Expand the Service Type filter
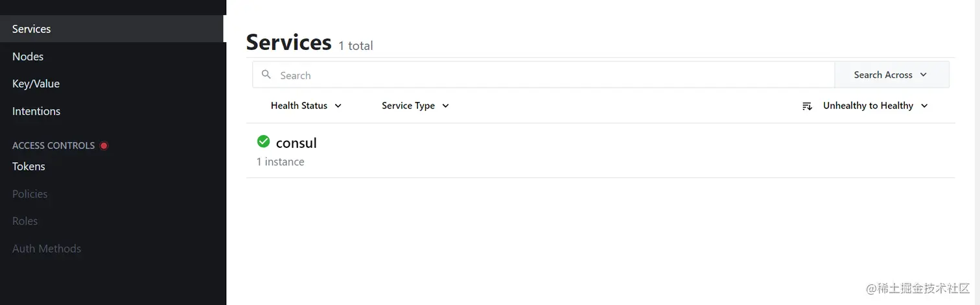This screenshot has width=980, height=305. pyautogui.click(x=415, y=106)
